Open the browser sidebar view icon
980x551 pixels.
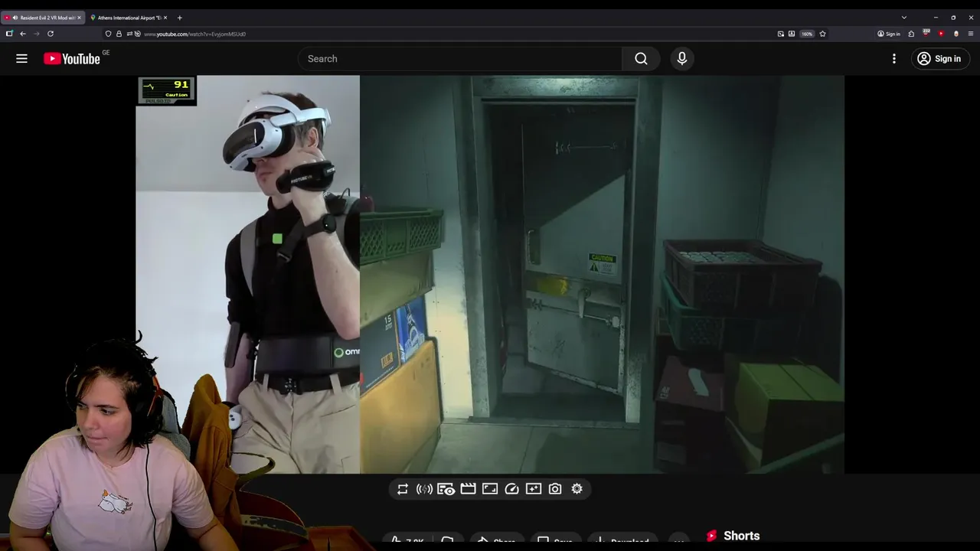[x=9, y=34]
